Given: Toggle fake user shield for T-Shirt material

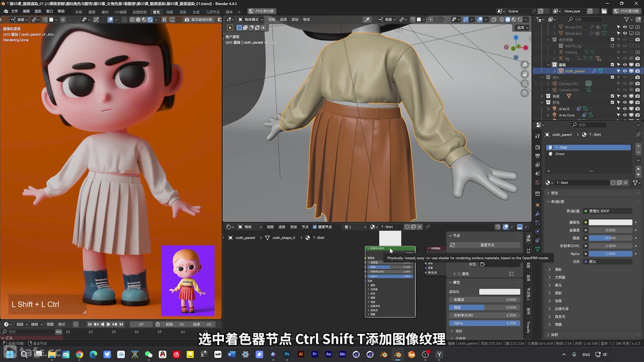Looking at the screenshot, I should coord(613,183).
